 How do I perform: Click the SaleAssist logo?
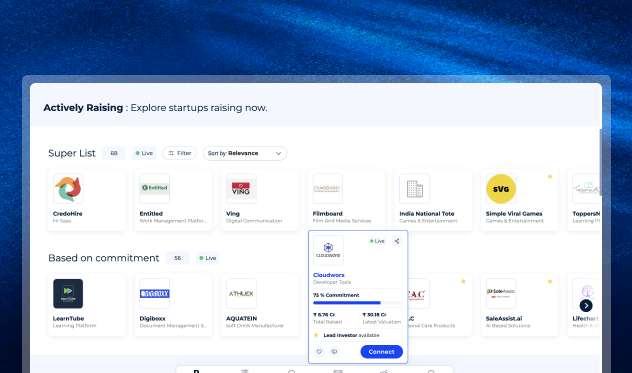(x=501, y=294)
